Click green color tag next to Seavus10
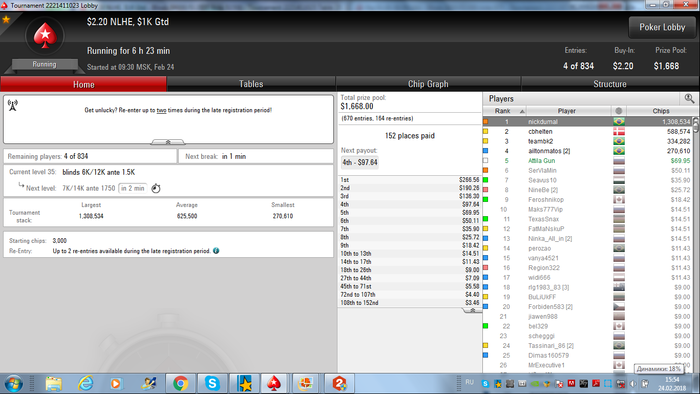700x394 pixels. [486, 180]
